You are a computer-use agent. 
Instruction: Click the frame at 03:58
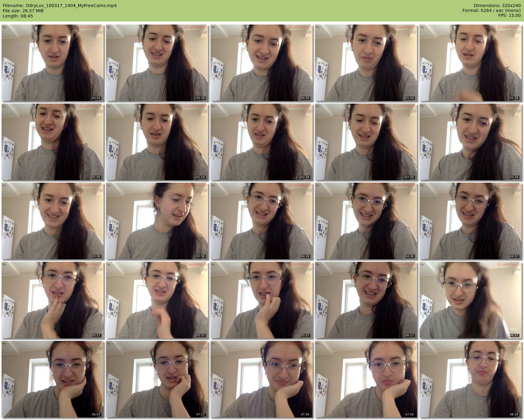[157, 221]
